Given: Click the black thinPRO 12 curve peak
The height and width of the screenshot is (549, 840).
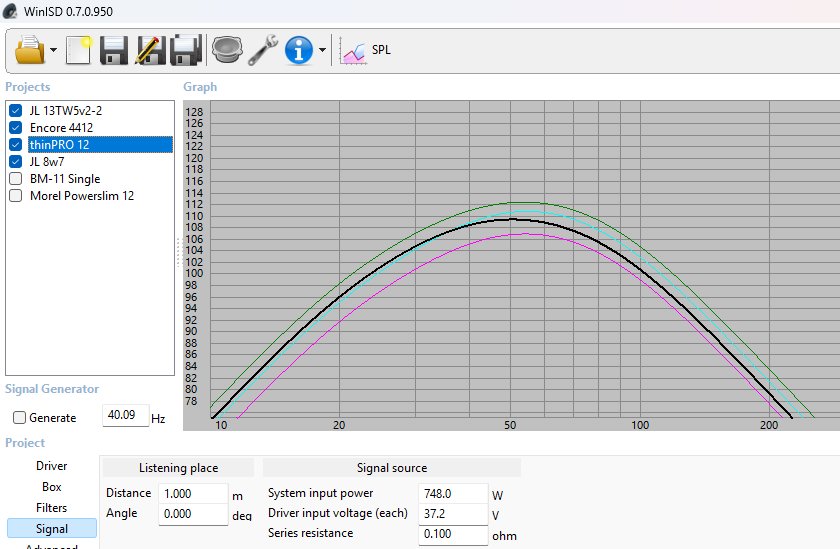Looking at the screenshot, I should coord(512,219).
